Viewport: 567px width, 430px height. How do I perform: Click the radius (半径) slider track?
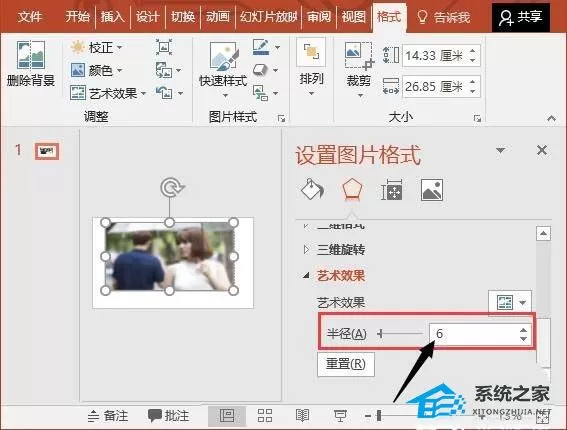point(400,333)
